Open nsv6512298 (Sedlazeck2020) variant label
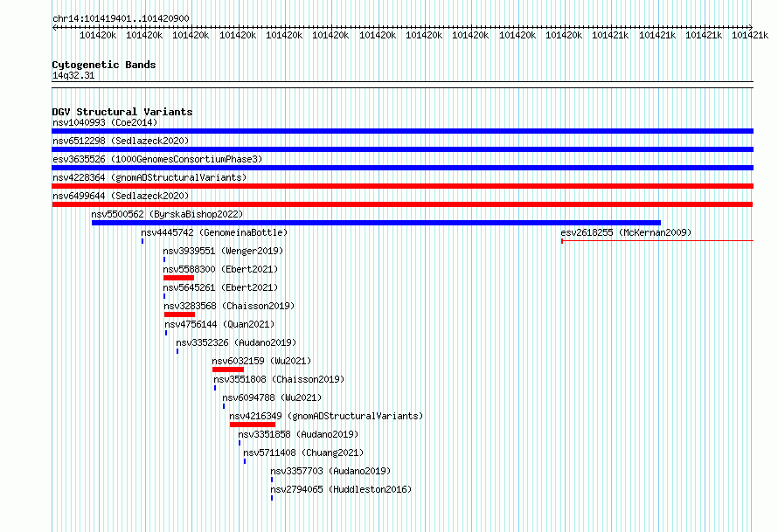This screenshot has width=778, height=532. 121,141
